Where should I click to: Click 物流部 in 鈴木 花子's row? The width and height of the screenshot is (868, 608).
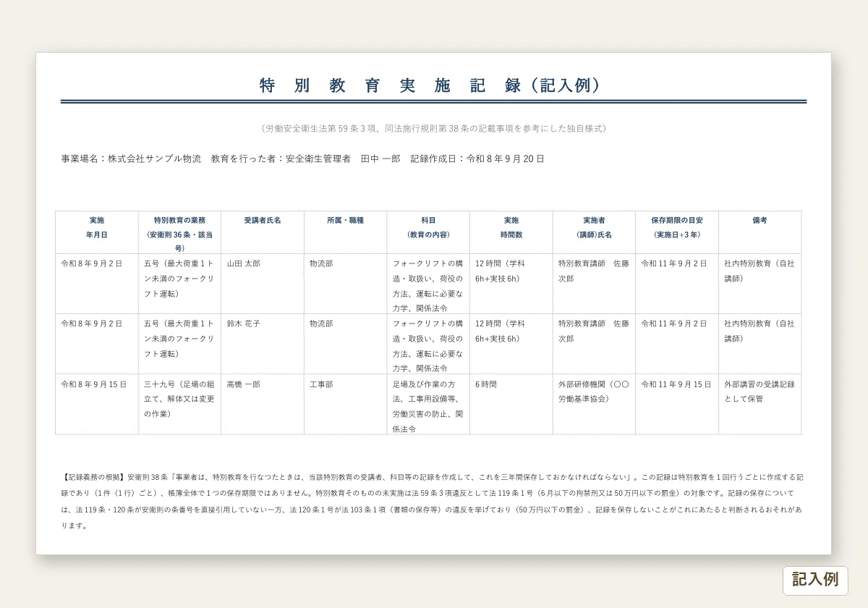346,344
